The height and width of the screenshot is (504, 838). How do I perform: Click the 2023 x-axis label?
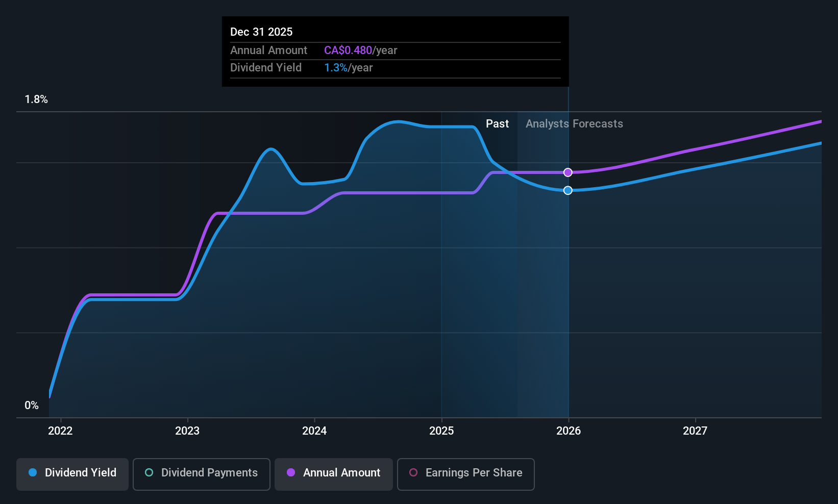[187, 431]
